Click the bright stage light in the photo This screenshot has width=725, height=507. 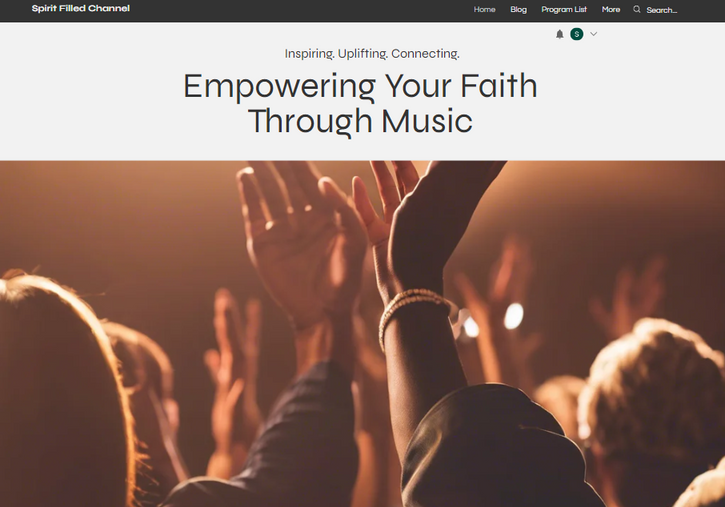(x=513, y=316)
